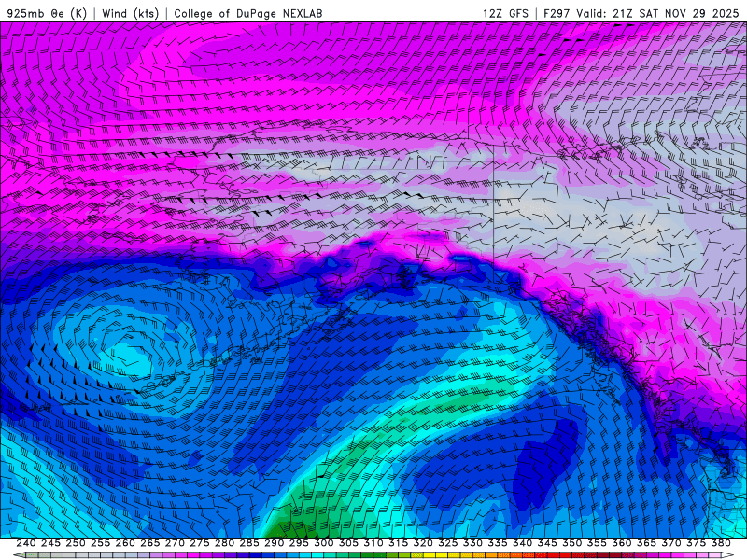Click the 350 colorbar value label
This screenshot has height=560, width=747.
coord(571,543)
